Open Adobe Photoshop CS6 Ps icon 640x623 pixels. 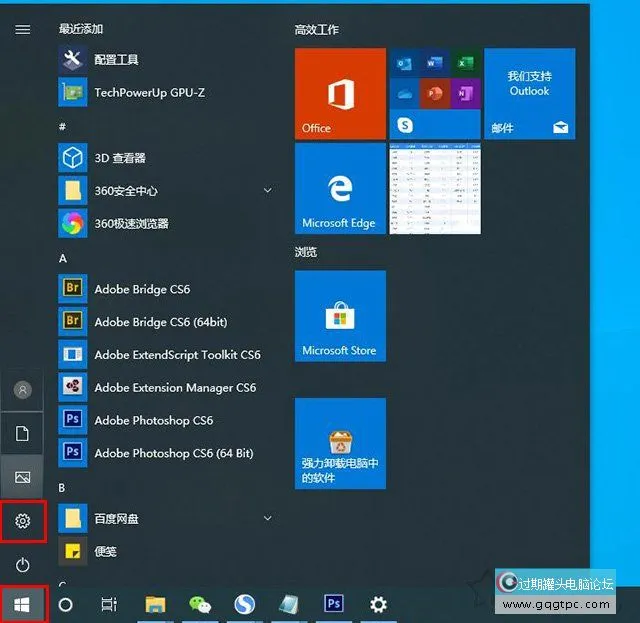(x=73, y=419)
